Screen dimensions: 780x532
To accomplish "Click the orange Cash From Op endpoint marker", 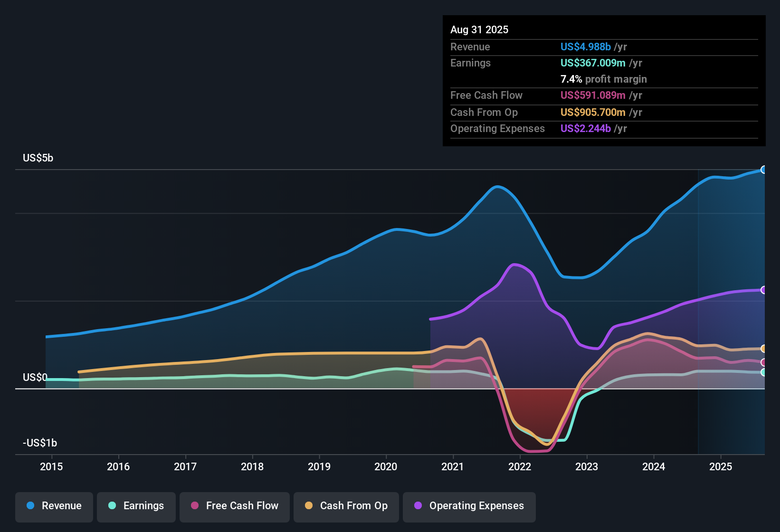I will point(763,348).
